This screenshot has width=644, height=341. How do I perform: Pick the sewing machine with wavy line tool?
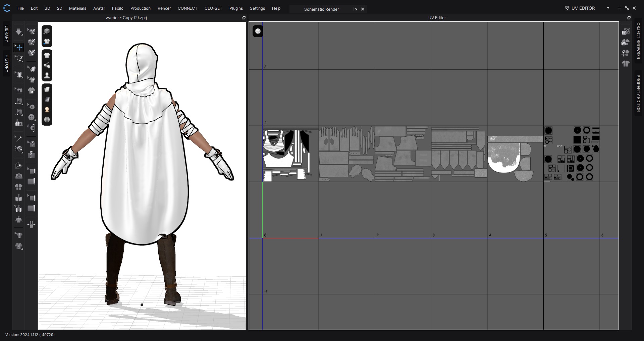pos(19,112)
